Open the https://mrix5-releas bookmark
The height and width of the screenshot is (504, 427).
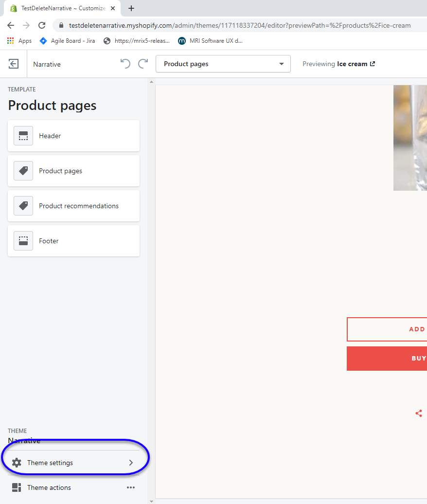(x=137, y=41)
